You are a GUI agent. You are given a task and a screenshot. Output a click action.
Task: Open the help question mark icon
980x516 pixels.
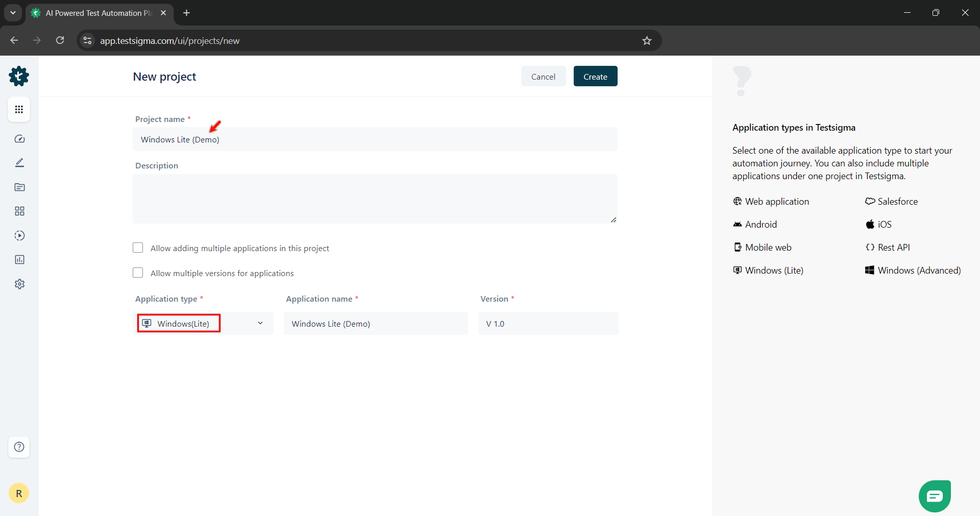[x=19, y=447]
